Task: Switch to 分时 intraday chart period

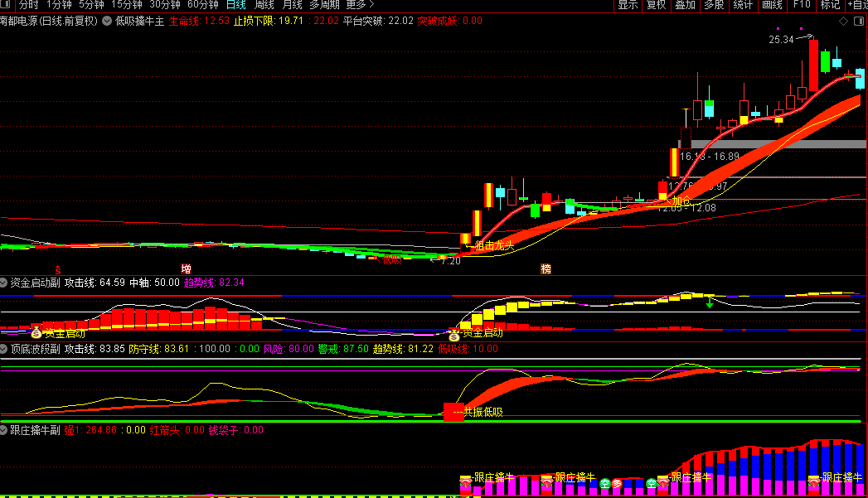Action: pos(28,5)
